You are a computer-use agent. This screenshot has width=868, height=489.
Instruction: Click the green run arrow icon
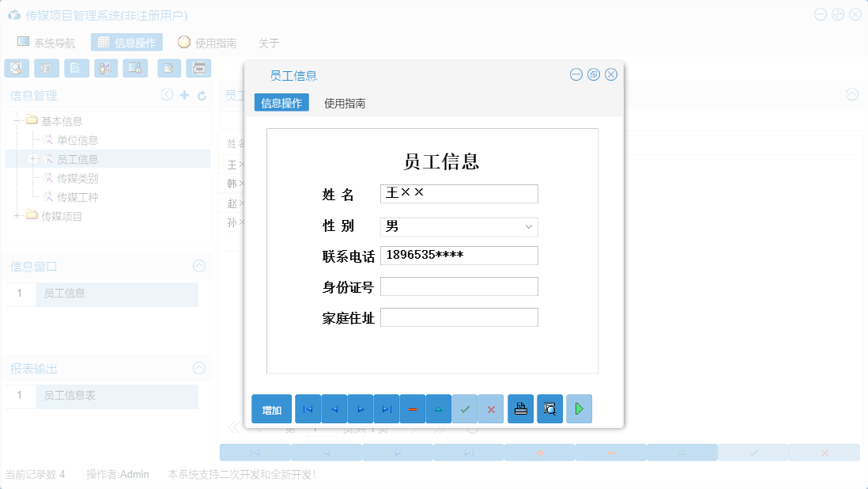(579, 409)
